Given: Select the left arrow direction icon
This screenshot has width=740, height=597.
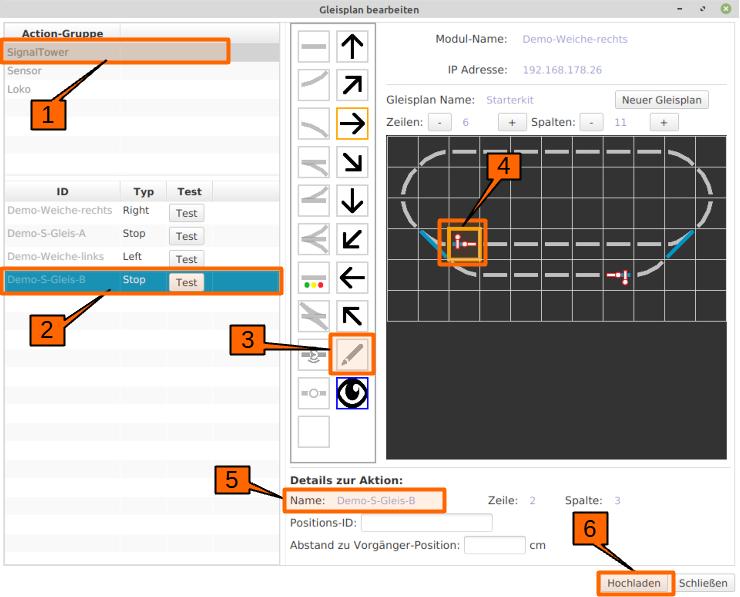Looking at the screenshot, I should [352, 277].
